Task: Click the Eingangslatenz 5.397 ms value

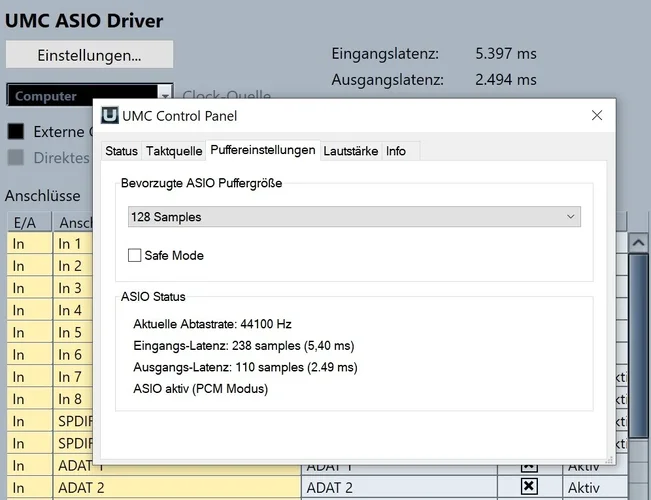Action: [506, 54]
